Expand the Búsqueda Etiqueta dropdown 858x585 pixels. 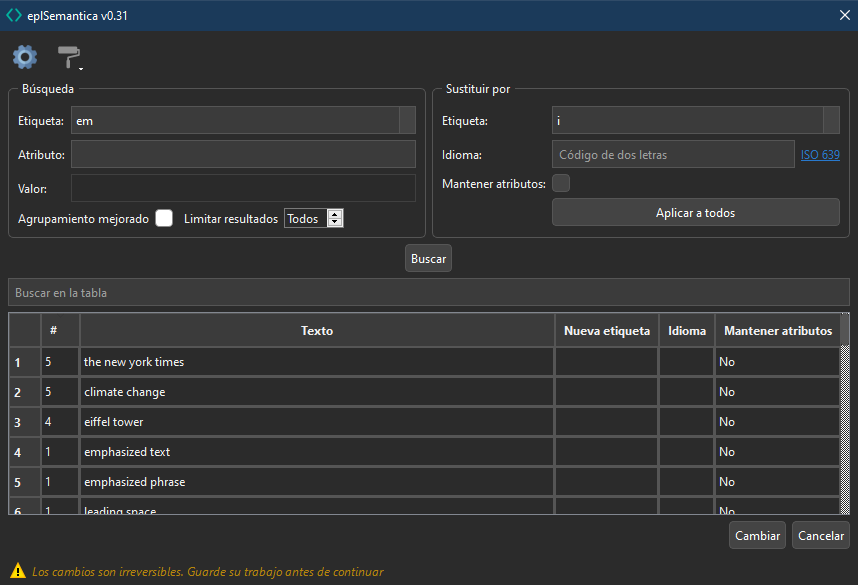(x=406, y=121)
